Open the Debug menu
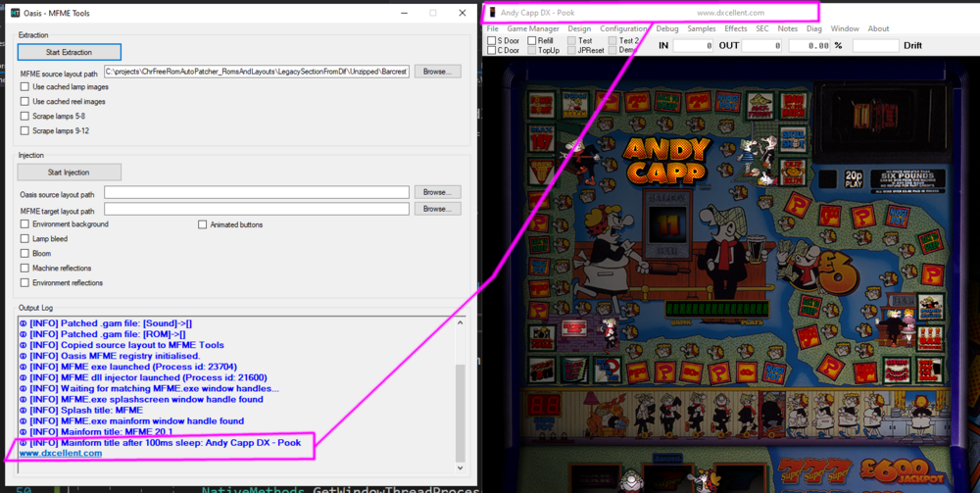Image resolution: width=980 pixels, height=493 pixels. [x=666, y=28]
